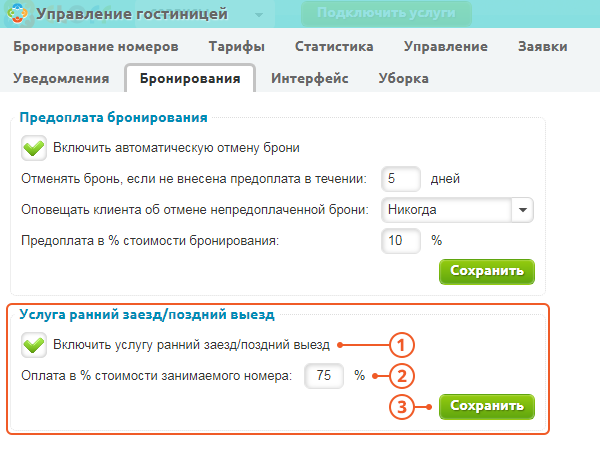Open the Уборка tab

pos(403,78)
